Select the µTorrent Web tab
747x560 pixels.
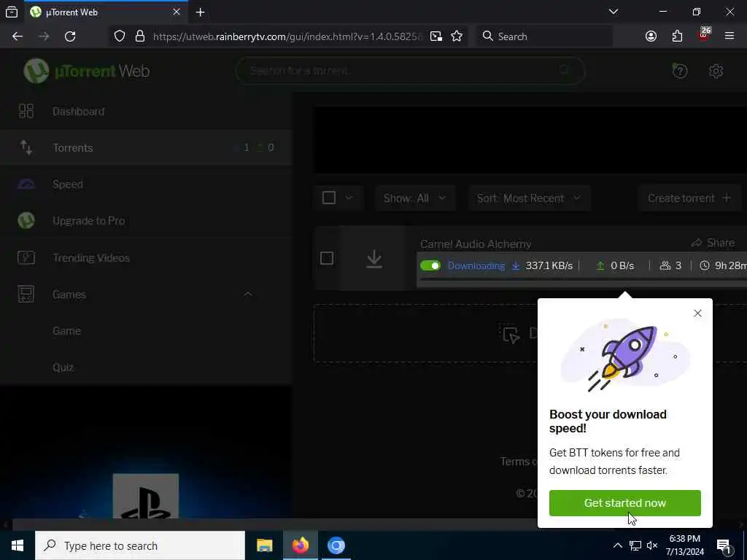tap(106, 12)
